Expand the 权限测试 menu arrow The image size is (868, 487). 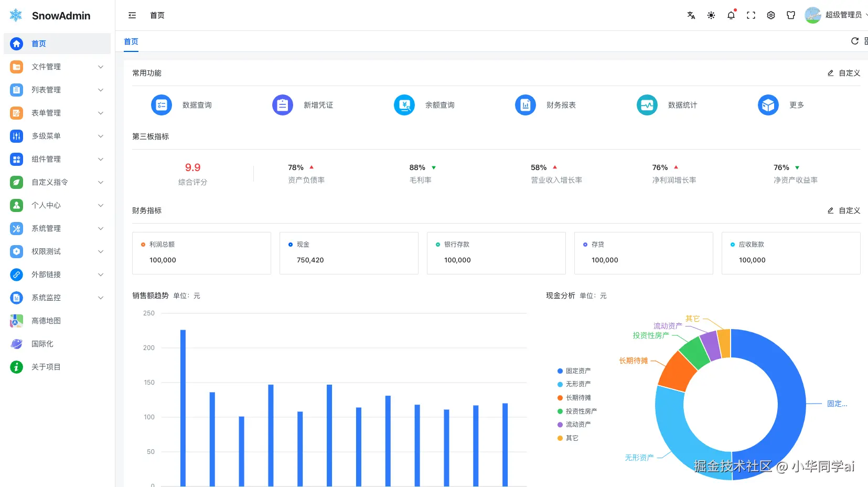coord(101,251)
